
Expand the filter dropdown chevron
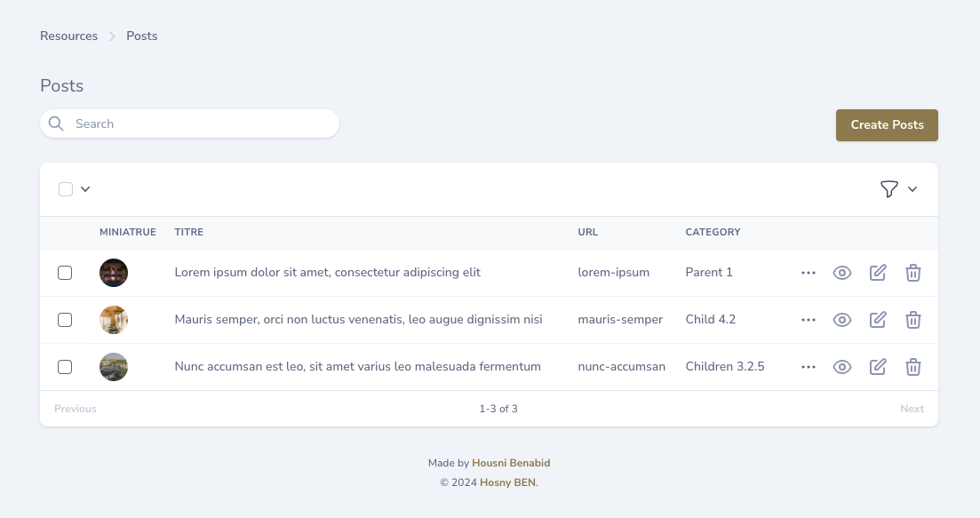[x=912, y=188]
